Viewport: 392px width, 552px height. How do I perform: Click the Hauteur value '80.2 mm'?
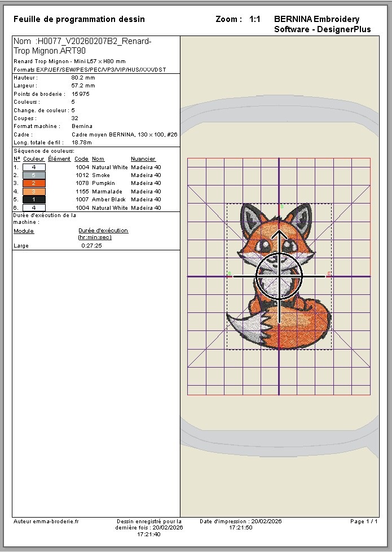pyautogui.click(x=83, y=77)
